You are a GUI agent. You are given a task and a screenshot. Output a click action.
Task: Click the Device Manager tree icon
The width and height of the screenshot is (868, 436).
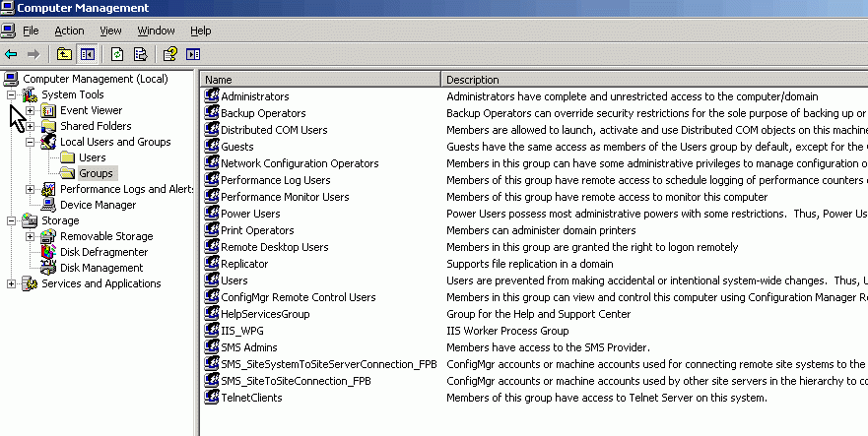tap(48, 205)
